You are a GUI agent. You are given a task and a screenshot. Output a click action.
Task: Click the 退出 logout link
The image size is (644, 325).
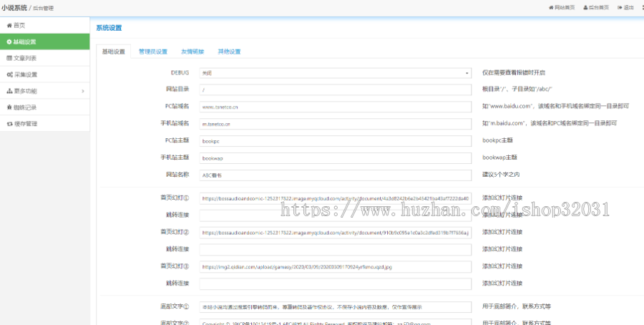pos(625,8)
